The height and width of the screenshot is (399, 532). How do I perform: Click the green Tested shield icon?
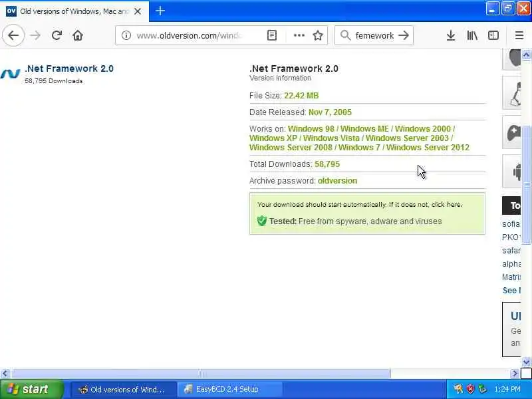pos(261,221)
